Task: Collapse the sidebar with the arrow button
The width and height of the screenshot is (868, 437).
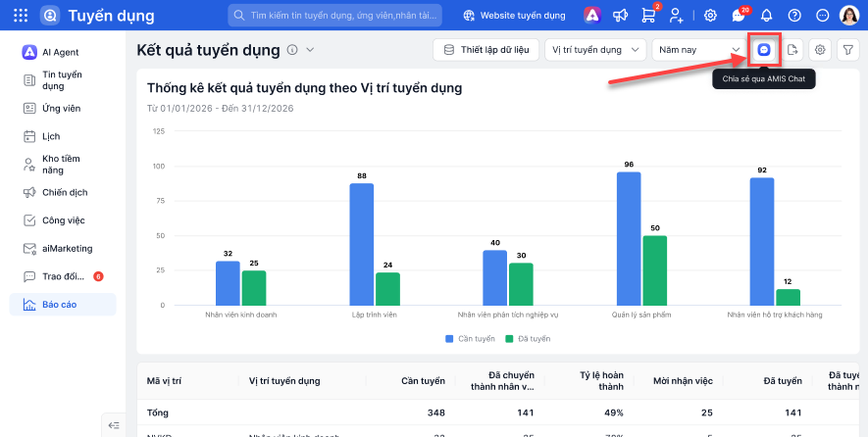Action: pos(114,425)
